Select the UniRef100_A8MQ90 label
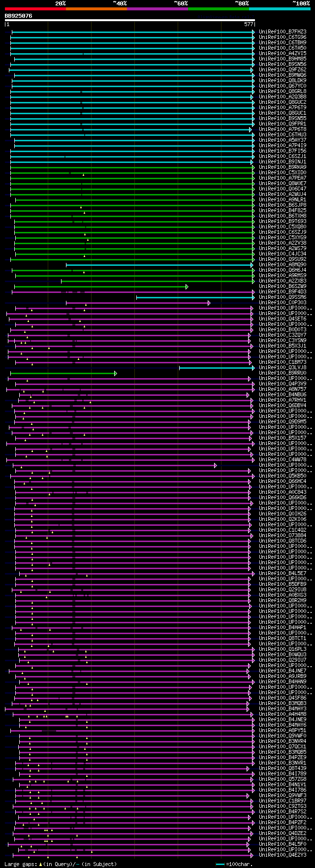 [x=283, y=265]
